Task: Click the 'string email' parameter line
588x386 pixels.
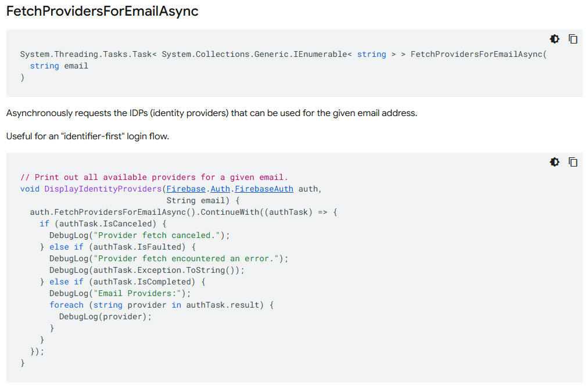Action: click(x=59, y=66)
